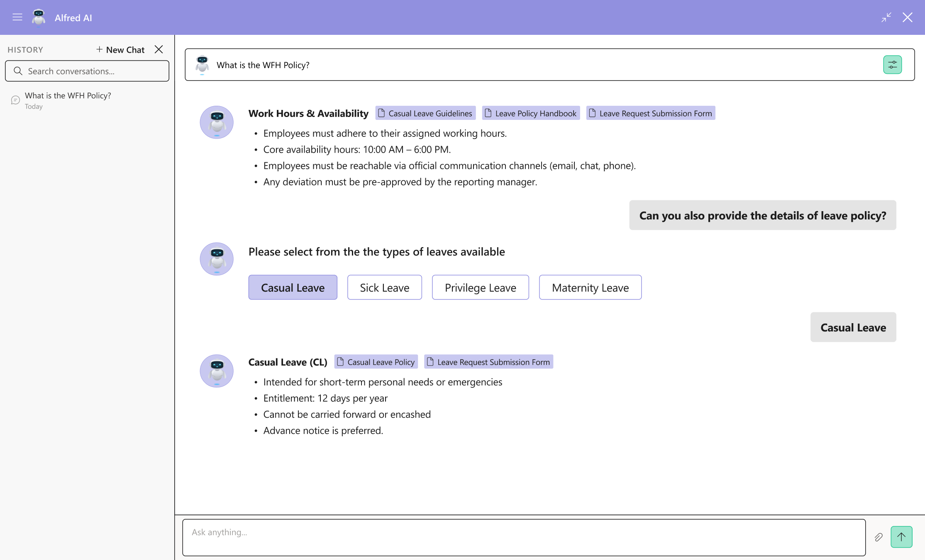Open Casual Leave Guidelines document
This screenshot has height=560, width=925.
425,113
